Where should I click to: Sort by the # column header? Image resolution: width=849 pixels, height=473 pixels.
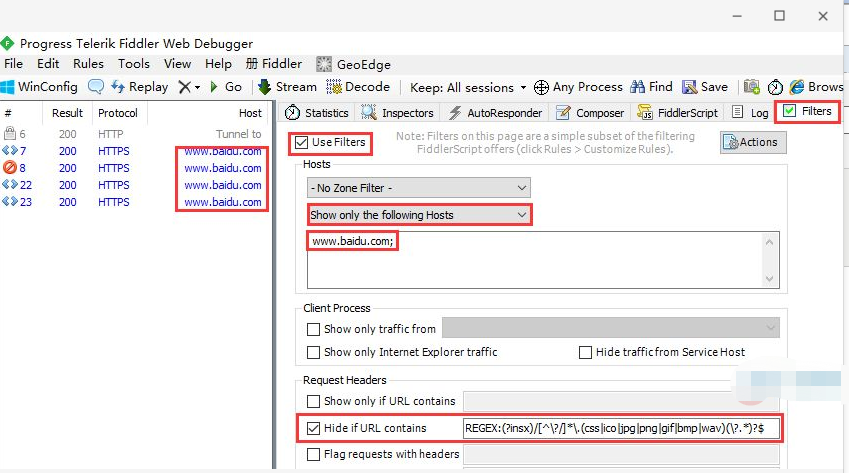pos(21,113)
